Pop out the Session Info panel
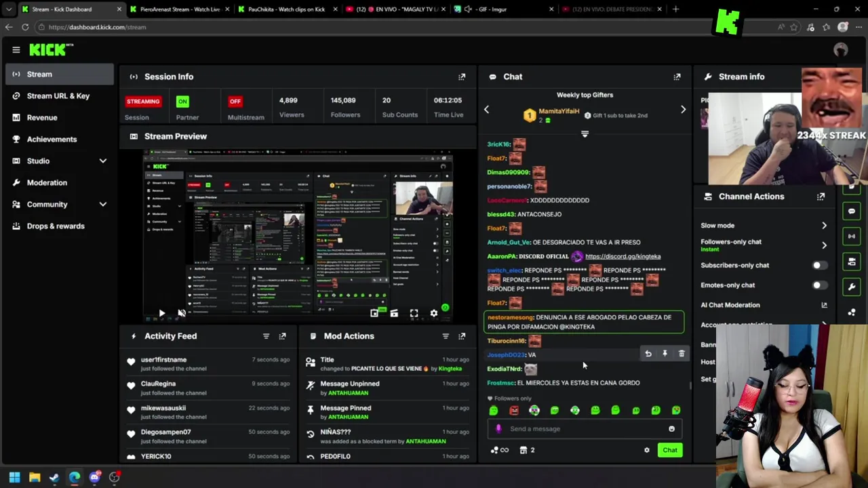868x488 pixels. (x=462, y=77)
